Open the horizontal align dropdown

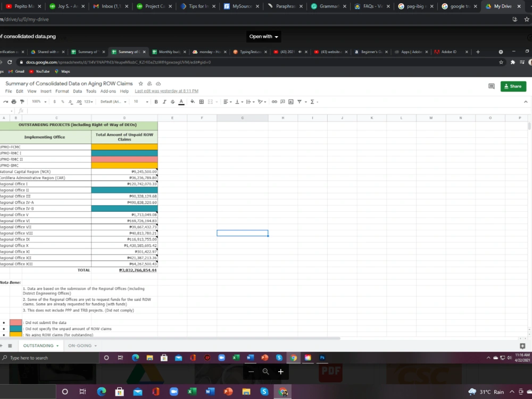227,102
